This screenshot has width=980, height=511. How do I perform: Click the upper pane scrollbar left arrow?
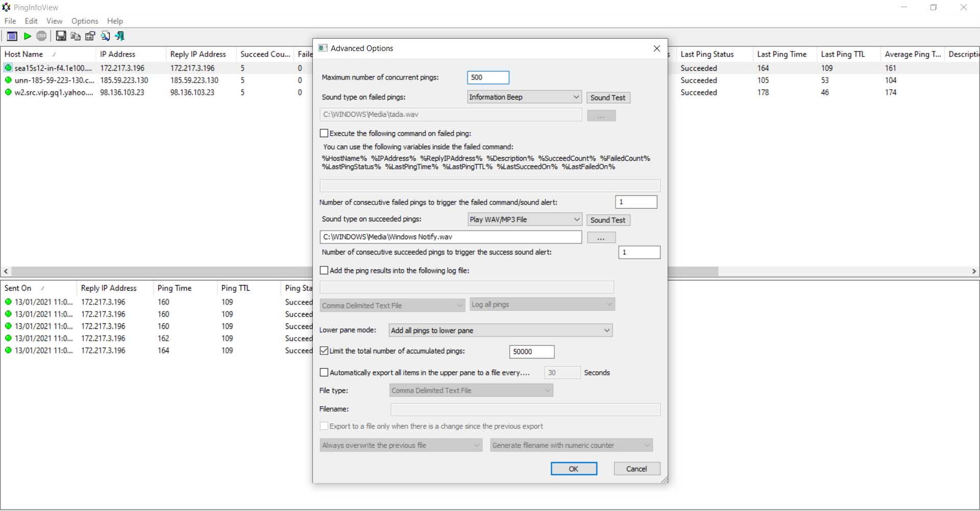tap(6, 271)
